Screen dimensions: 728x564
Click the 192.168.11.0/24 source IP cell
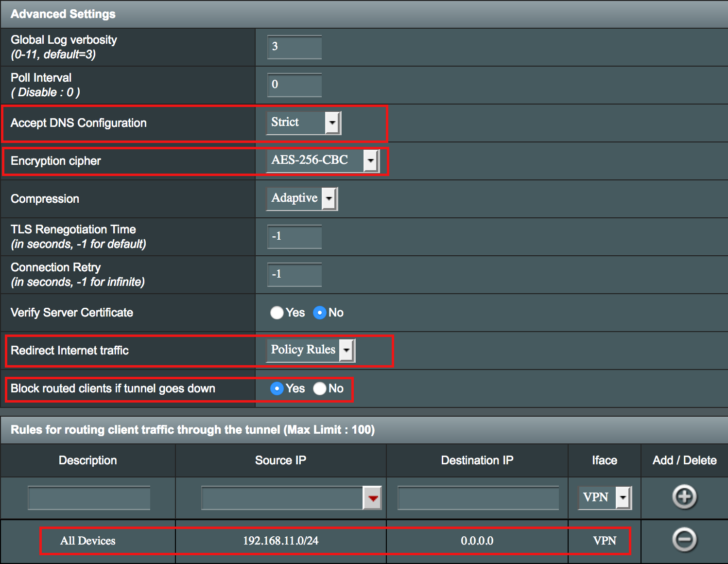point(281,541)
